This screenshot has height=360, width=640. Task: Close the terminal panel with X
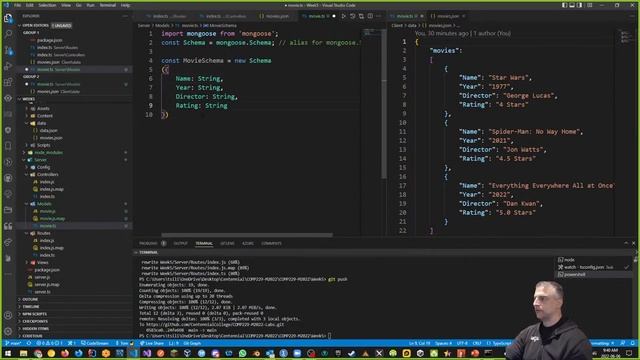point(633,243)
